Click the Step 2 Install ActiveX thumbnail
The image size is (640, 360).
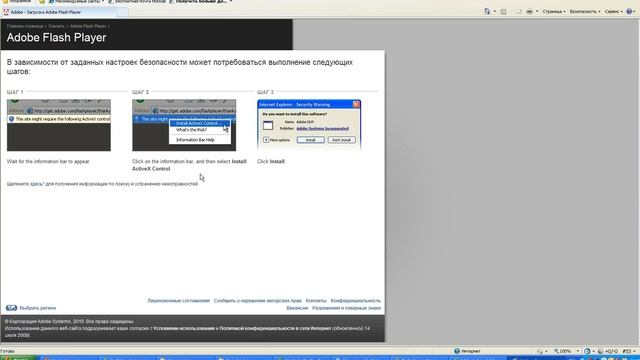(184, 125)
